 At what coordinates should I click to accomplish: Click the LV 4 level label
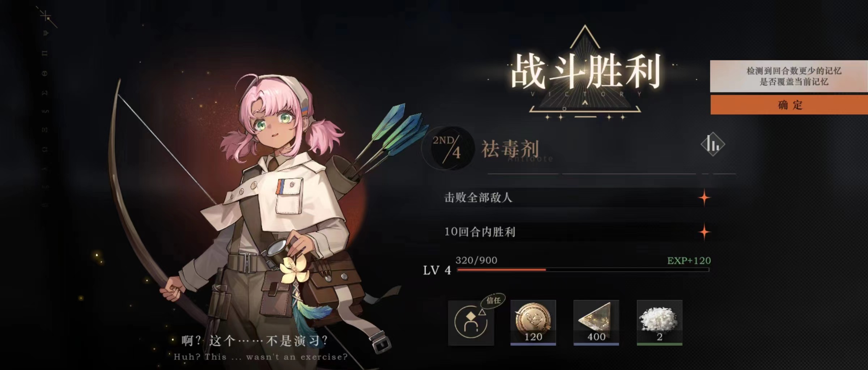[x=437, y=270]
